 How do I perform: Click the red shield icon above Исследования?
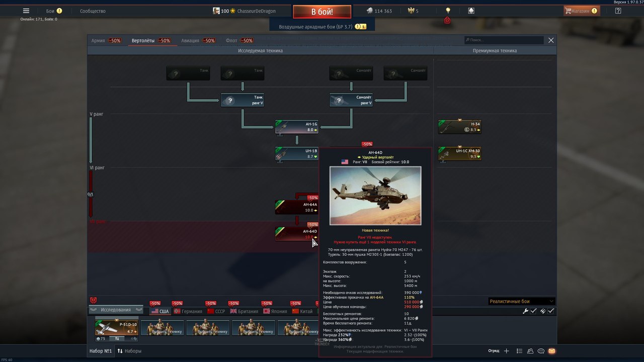[x=93, y=300]
